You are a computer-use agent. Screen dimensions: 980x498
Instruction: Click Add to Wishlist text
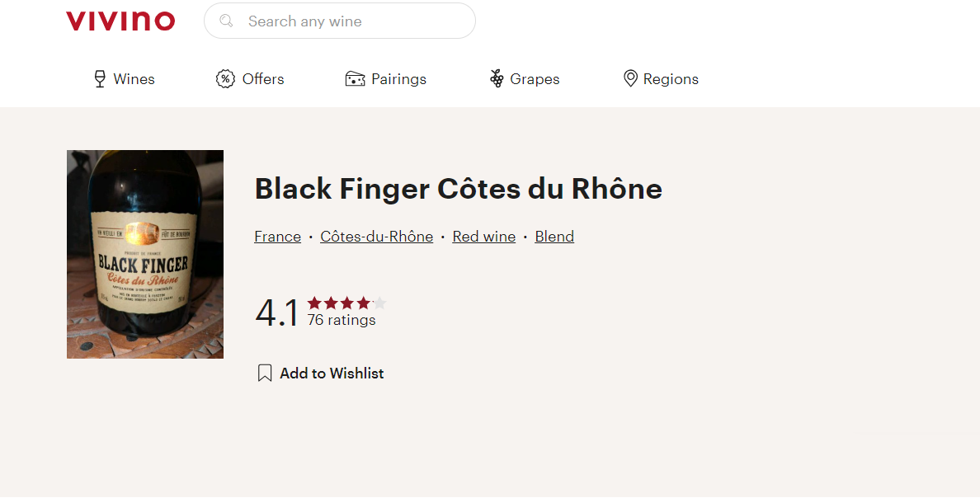[x=332, y=373]
